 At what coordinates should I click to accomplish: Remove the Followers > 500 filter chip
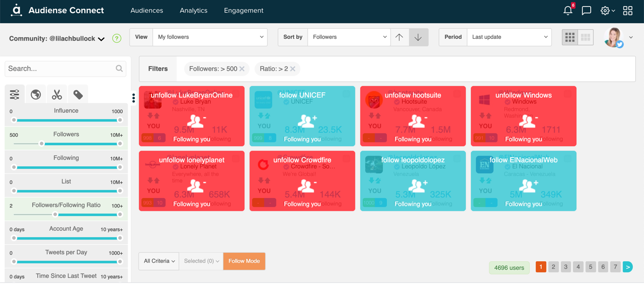(x=242, y=69)
